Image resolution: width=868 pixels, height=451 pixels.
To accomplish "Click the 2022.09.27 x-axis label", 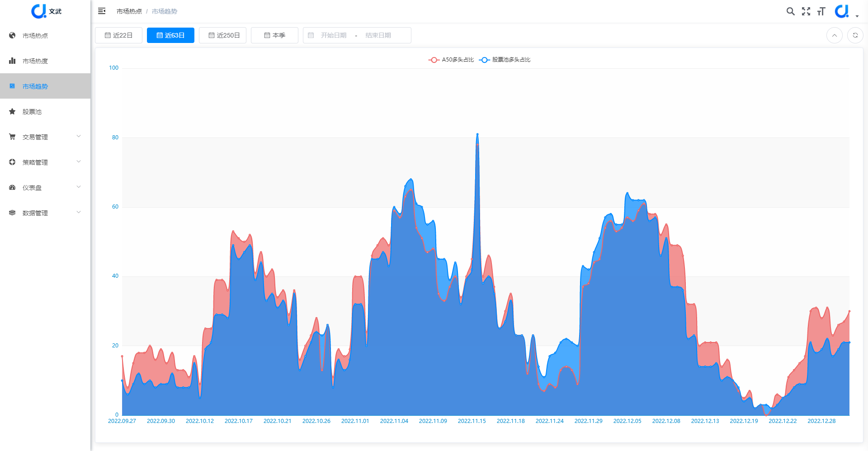I will click(x=122, y=421).
